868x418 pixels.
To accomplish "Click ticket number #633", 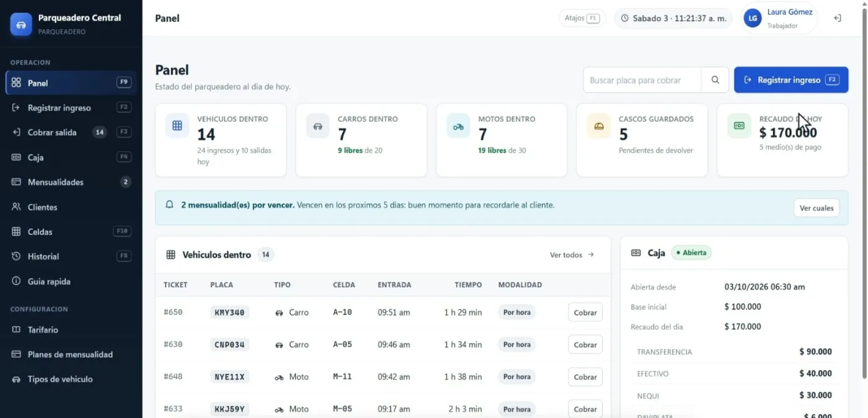I will [x=173, y=409].
